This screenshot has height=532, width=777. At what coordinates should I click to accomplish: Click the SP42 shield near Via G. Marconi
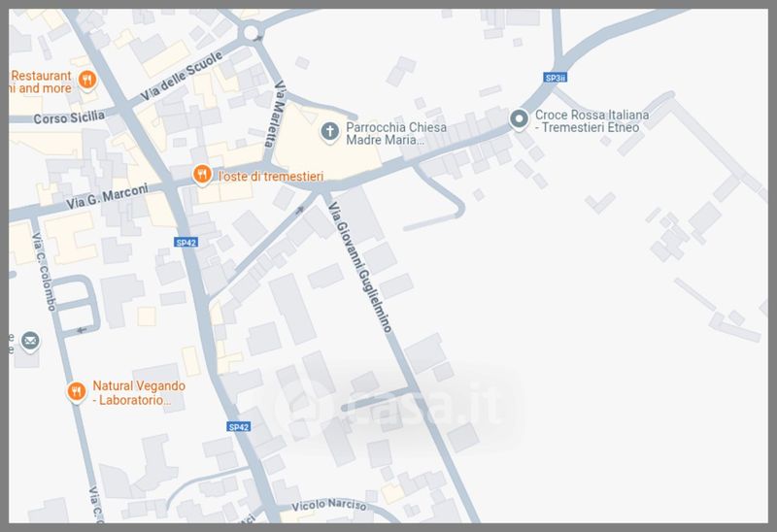[186, 243]
